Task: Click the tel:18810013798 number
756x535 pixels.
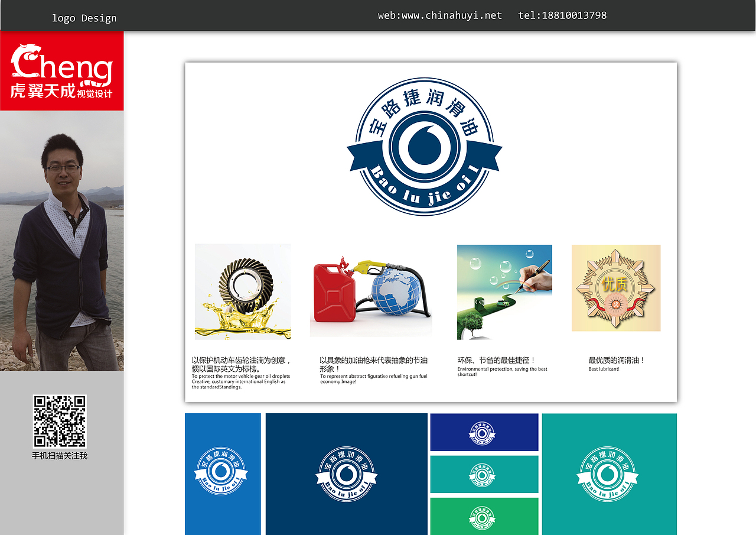Action: point(562,15)
